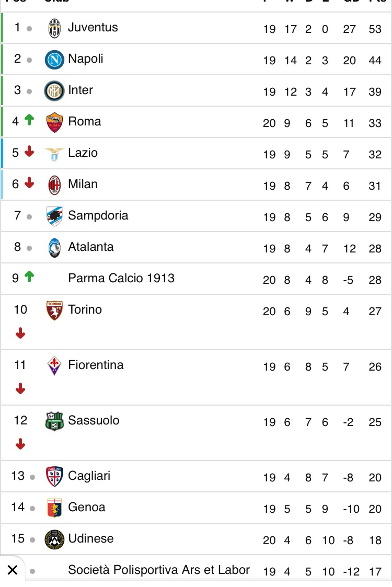Click the Lazio eagle logo
This screenshot has width=392, height=587.
(x=54, y=154)
